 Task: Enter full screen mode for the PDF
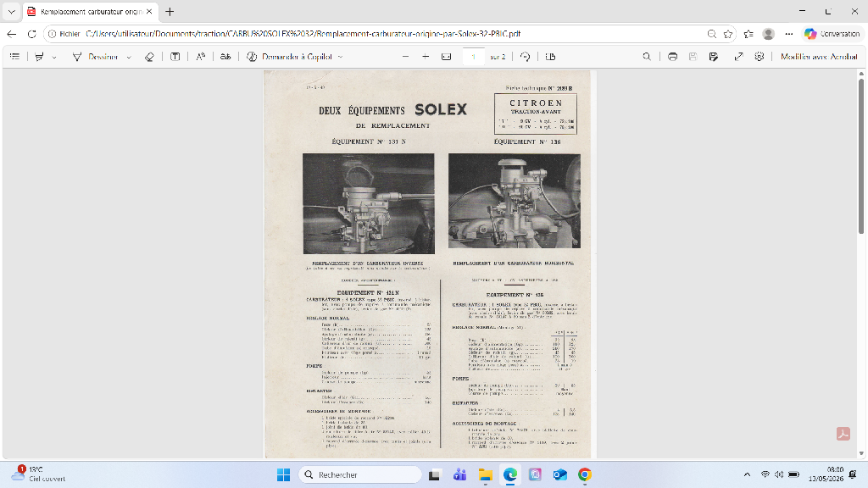point(738,57)
